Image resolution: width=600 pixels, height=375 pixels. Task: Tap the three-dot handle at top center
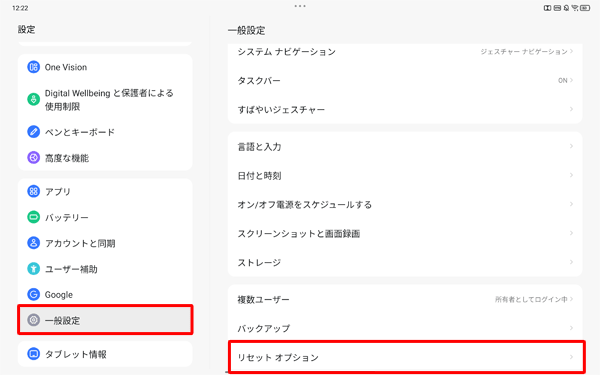pos(300,6)
